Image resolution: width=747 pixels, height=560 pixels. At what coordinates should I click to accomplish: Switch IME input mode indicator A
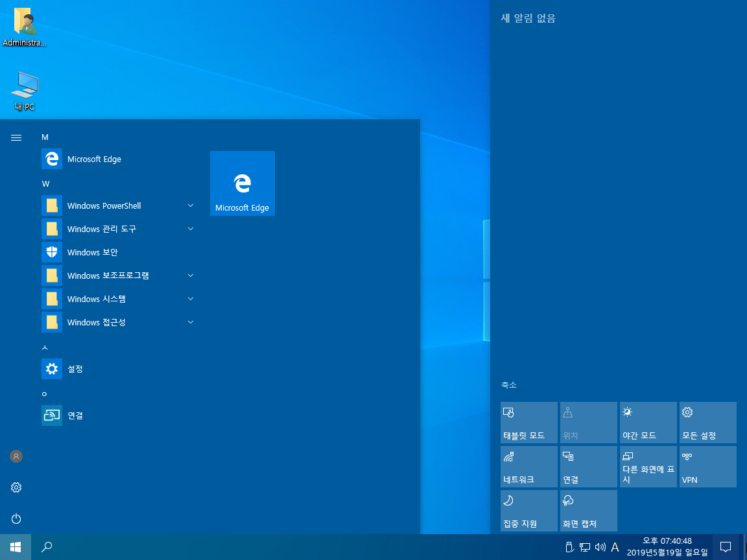(x=615, y=547)
